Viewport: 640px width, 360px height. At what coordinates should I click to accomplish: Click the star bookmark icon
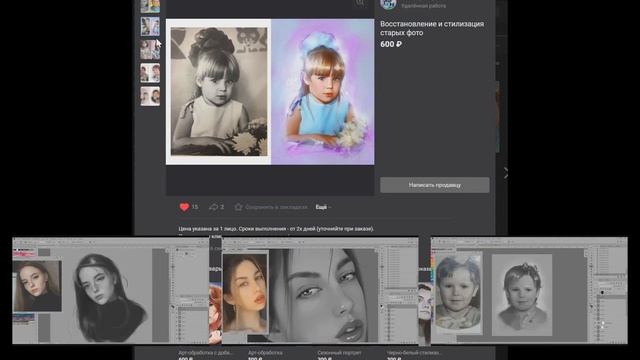(x=238, y=207)
